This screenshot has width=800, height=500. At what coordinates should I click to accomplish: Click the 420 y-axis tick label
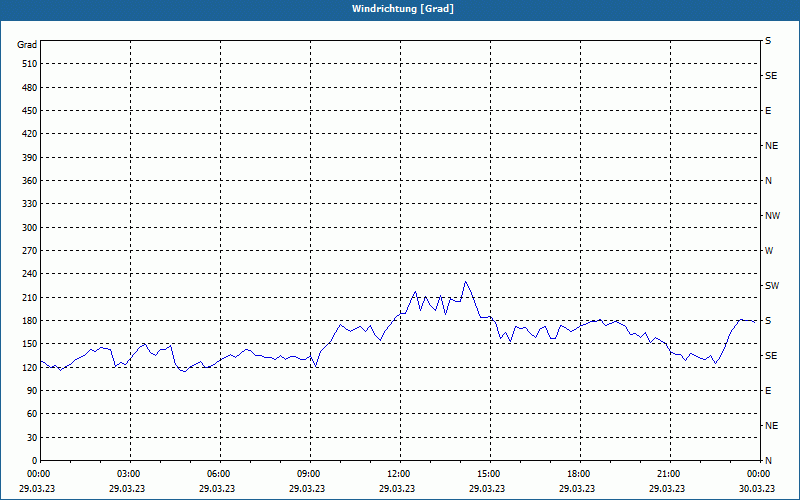pos(30,134)
